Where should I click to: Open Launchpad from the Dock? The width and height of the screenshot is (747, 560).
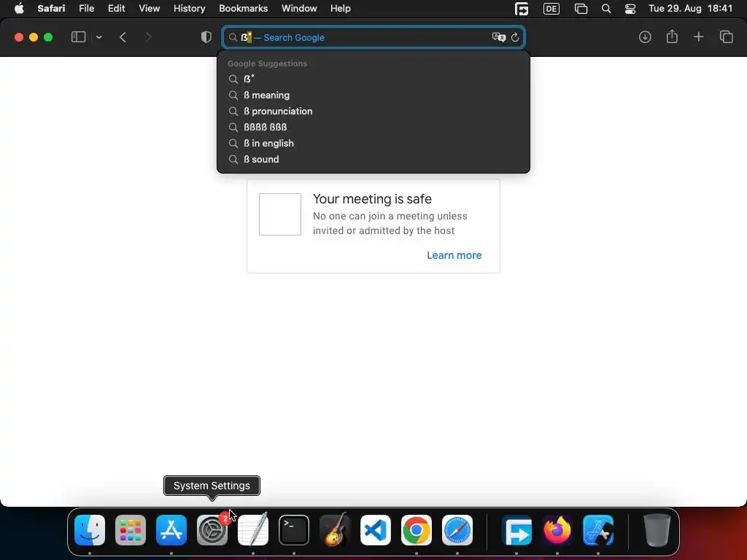[x=131, y=530]
